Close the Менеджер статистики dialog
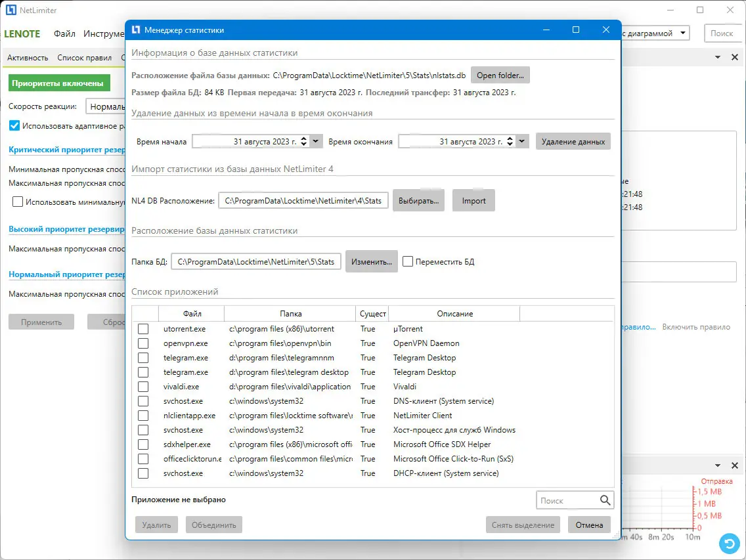 tap(605, 30)
